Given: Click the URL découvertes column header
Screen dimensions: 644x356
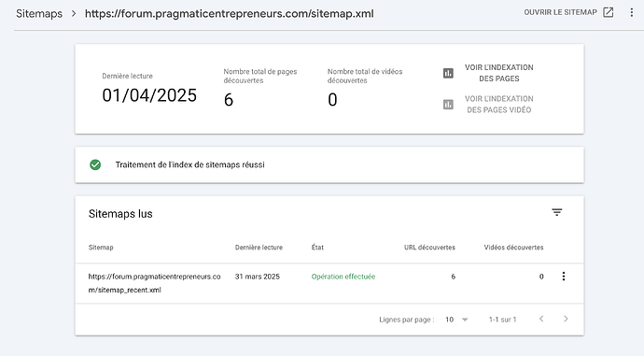Looking at the screenshot, I should [429, 248].
